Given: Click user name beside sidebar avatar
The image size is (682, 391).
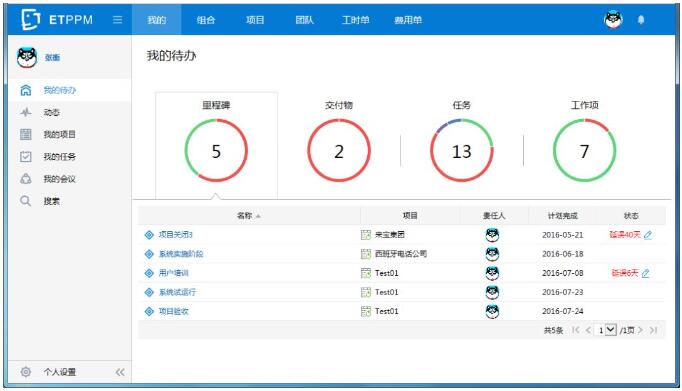Looking at the screenshot, I should coord(52,57).
